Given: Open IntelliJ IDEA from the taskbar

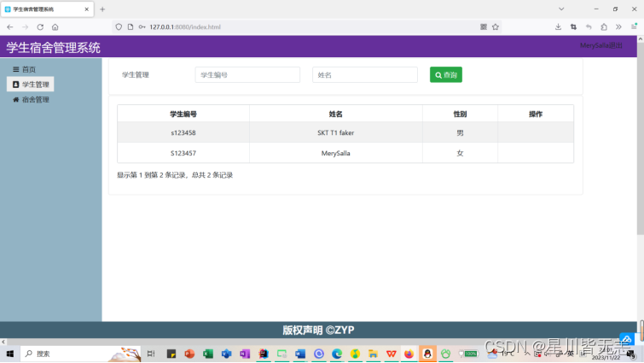Looking at the screenshot, I should (x=264, y=354).
